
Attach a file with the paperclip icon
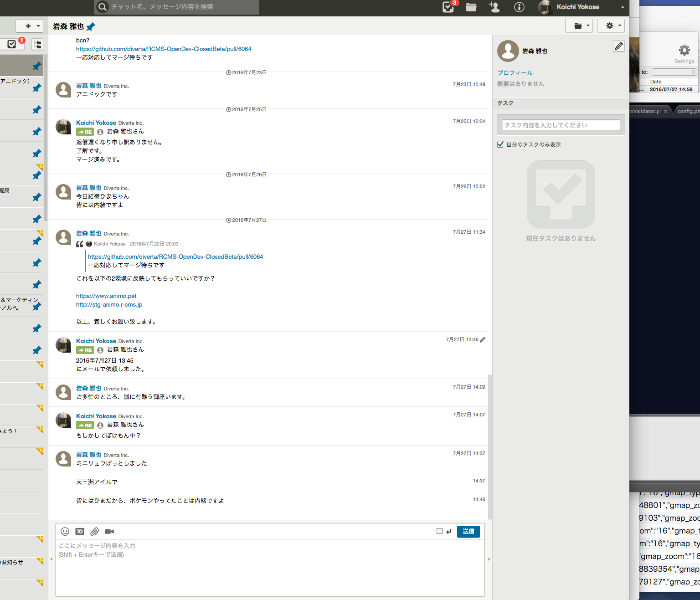[94, 532]
